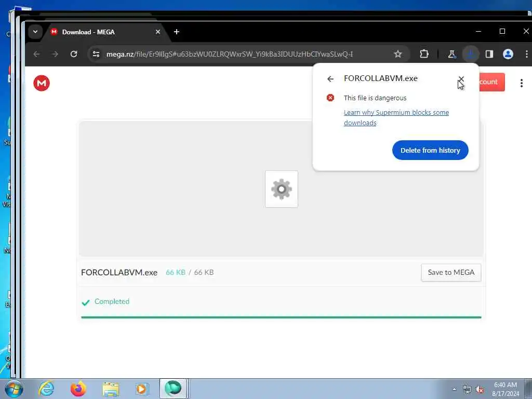Click the 66 KB / 66 KB size text
The width and height of the screenshot is (532, 399).
190,272
